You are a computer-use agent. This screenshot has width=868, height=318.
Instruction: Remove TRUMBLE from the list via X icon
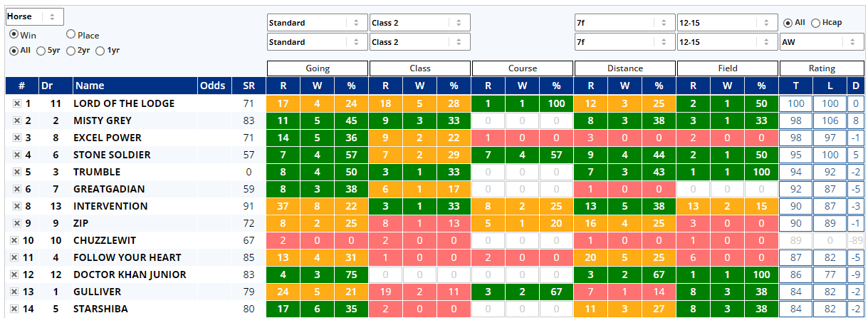click(x=16, y=172)
